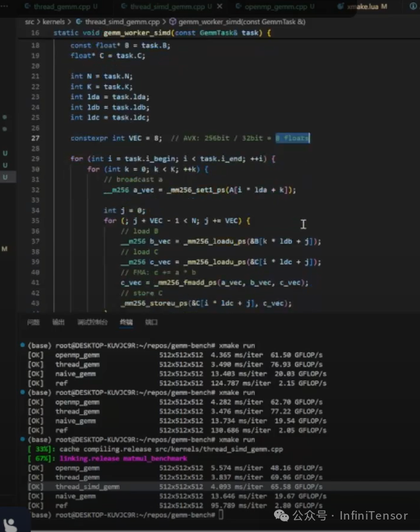Click line number 43 in the gutter
Screen dimensions: 420x532
(x=35, y=303)
